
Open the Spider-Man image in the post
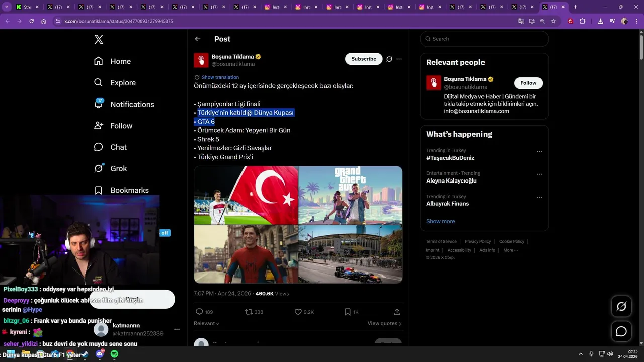point(246,254)
